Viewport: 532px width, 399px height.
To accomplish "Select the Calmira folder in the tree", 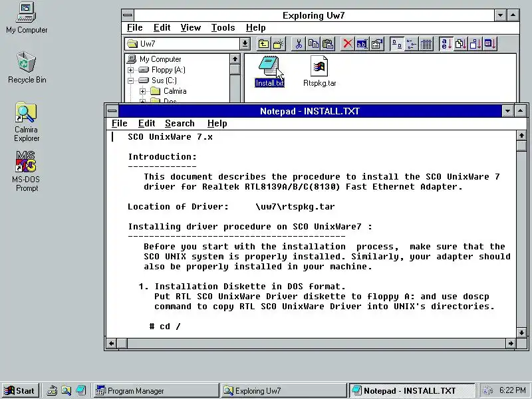I will pyautogui.click(x=175, y=91).
